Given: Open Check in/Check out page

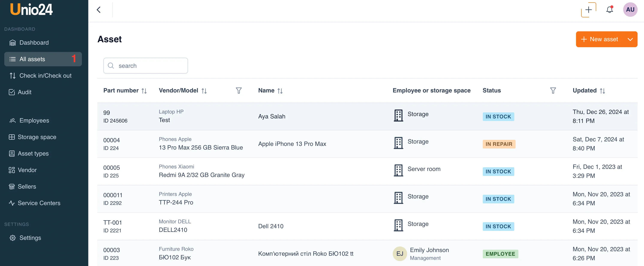Looking at the screenshot, I should coord(45,76).
